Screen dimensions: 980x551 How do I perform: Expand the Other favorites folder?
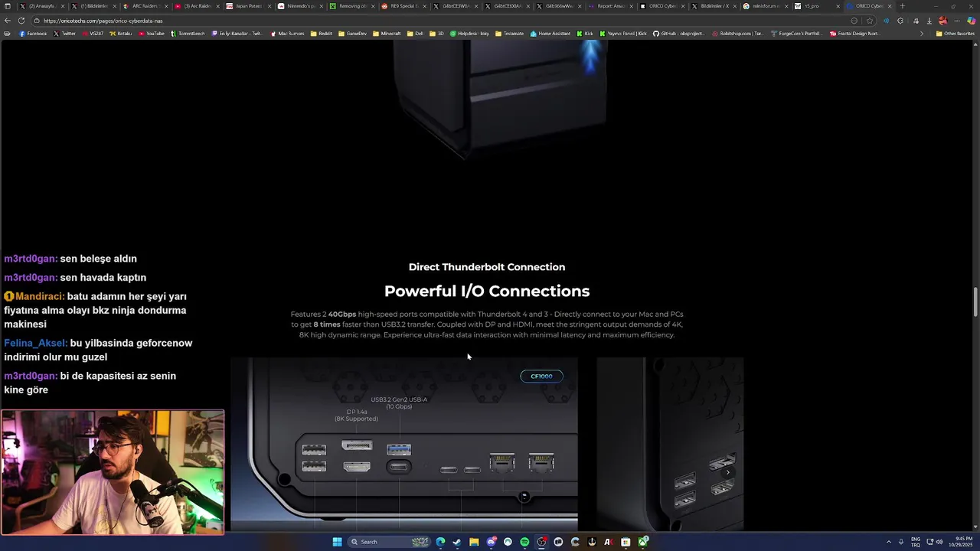point(955,34)
